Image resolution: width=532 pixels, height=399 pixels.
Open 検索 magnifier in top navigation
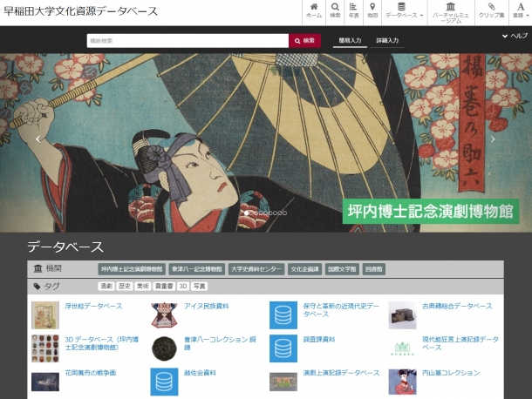[x=335, y=11]
